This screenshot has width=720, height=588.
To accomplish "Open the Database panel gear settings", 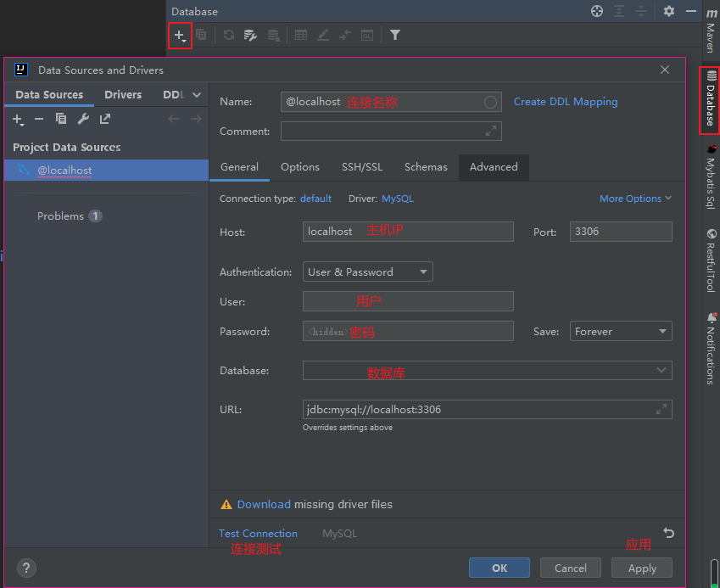I will 669,11.
